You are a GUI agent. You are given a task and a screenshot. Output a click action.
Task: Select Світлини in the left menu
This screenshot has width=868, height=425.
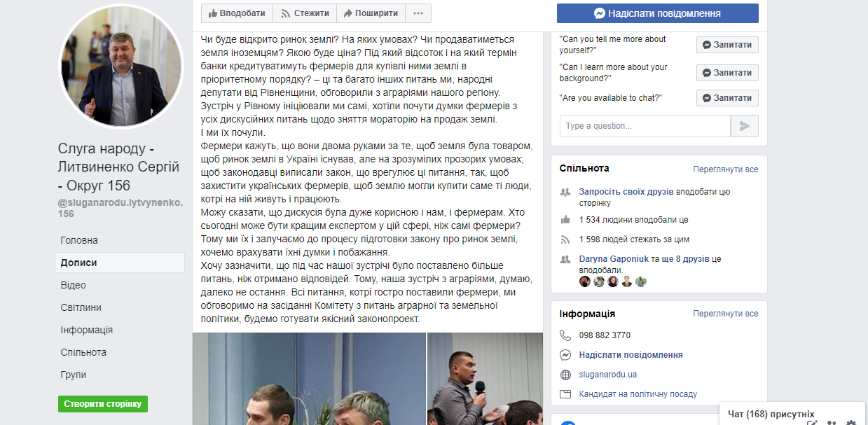click(81, 307)
